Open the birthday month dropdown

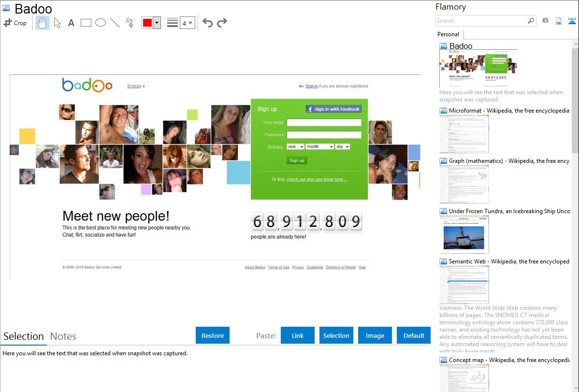click(x=320, y=146)
